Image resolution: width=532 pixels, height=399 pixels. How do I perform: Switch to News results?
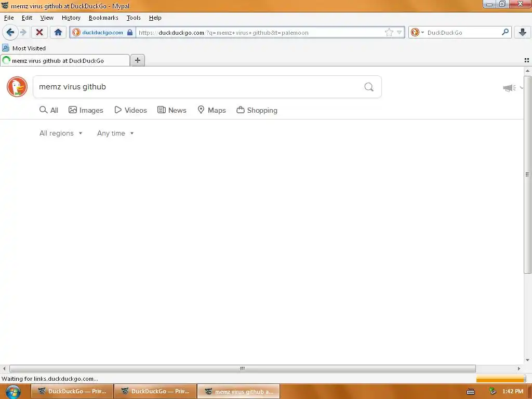pyautogui.click(x=172, y=110)
